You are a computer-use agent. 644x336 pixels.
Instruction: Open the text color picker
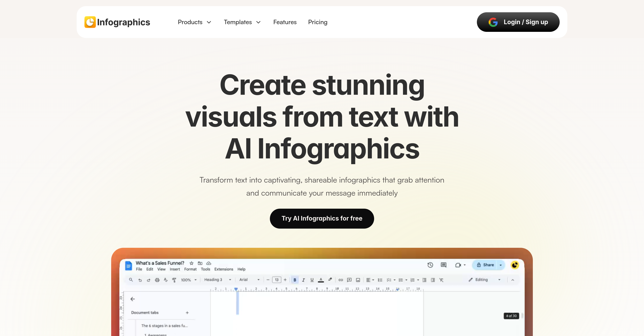tap(321, 280)
